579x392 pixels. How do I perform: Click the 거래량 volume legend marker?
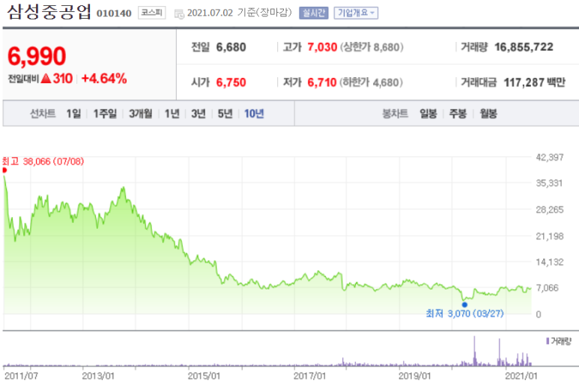[548, 341]
